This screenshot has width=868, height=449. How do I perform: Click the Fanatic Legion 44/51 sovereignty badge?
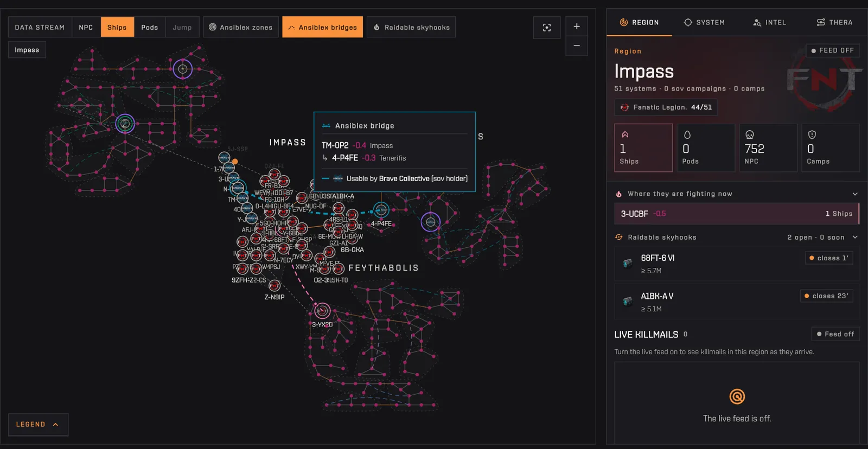tap(666, 107)
